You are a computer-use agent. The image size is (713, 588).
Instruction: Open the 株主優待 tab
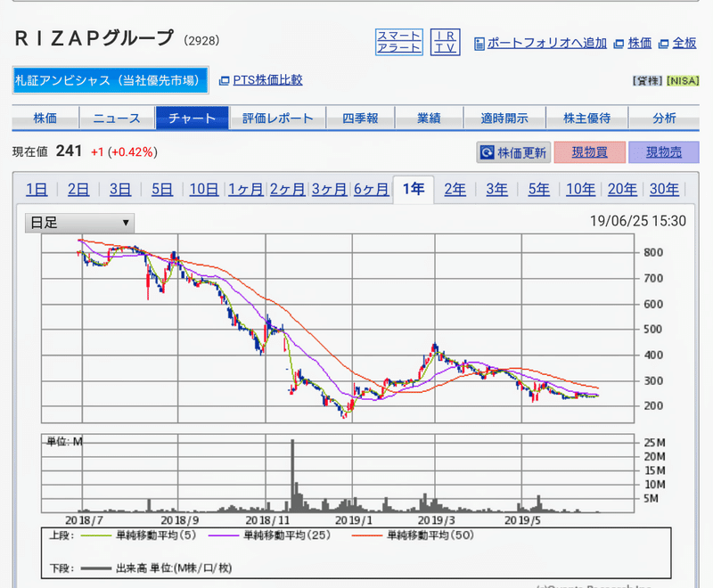point(586,118)
